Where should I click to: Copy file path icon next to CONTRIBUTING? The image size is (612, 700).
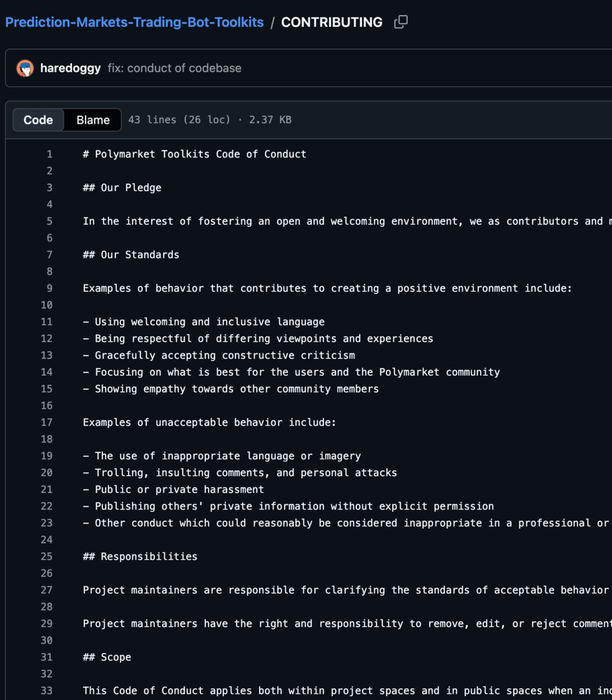400,22
